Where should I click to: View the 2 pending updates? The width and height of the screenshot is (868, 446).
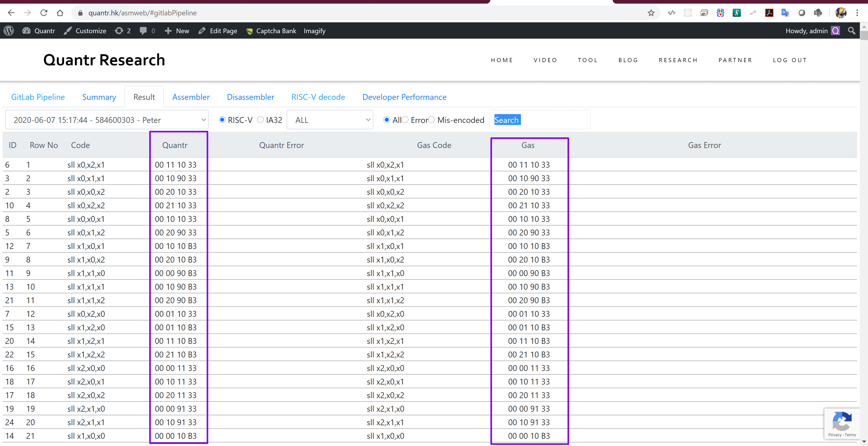click(x=123, y=31)
